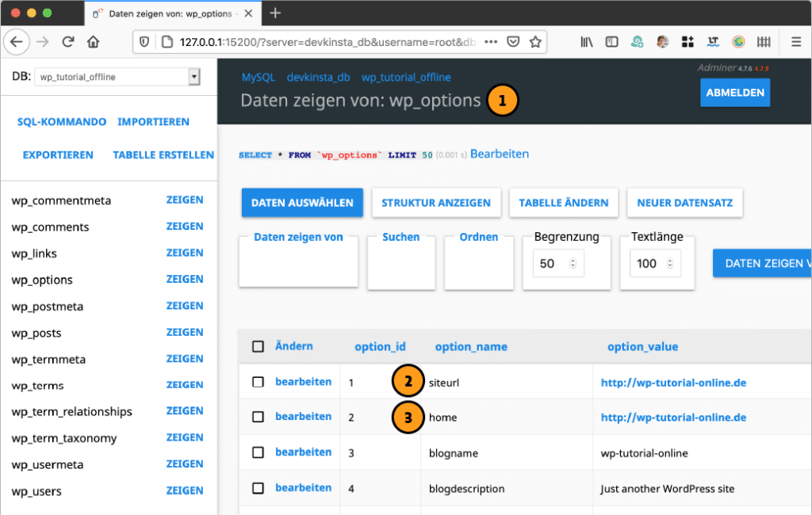This screenshot has width=812, height=515.
Task: Click the fence-like extension icon
Action: [x=764, y=42]
